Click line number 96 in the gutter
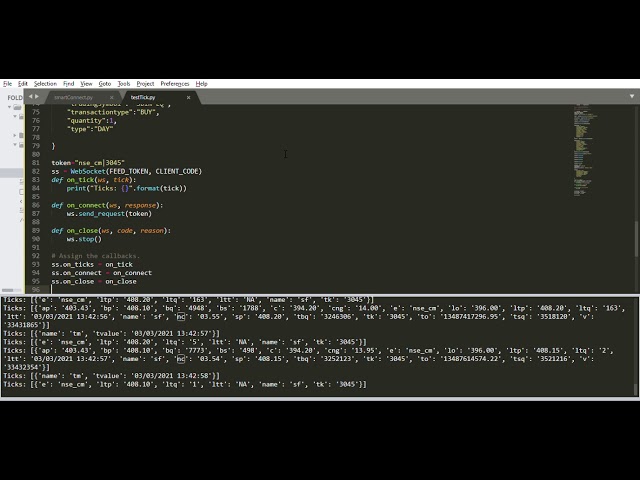640x480 pixels. pyautogui.click(x=36, y=289)
